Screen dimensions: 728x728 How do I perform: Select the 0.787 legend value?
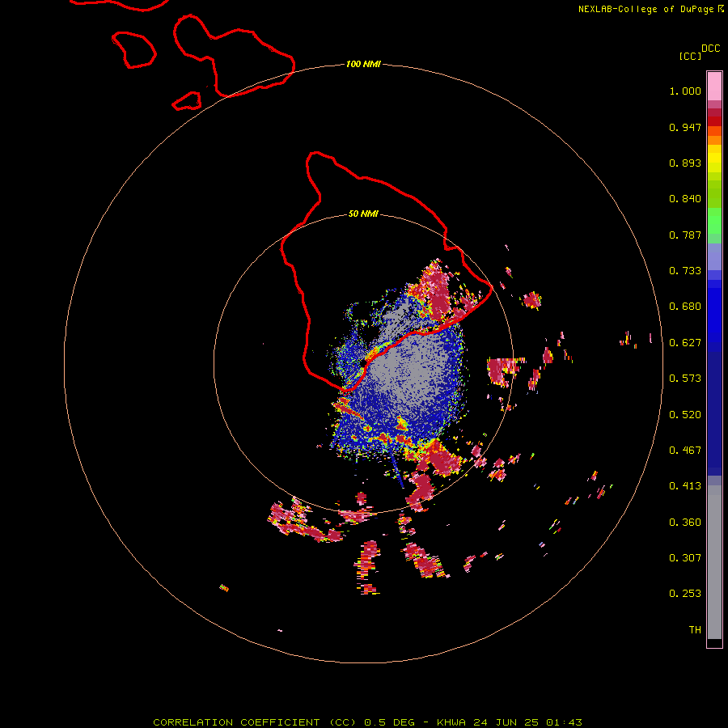tap(685, 235)
